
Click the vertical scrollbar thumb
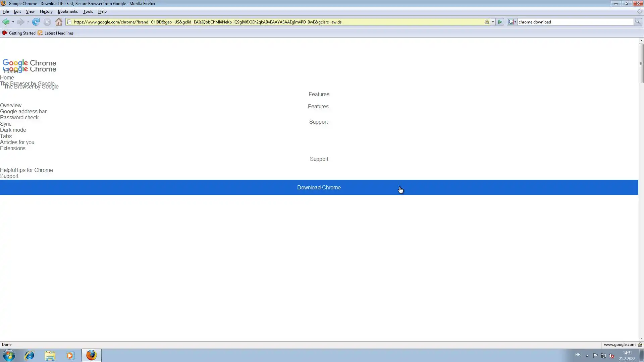point(641,63)
